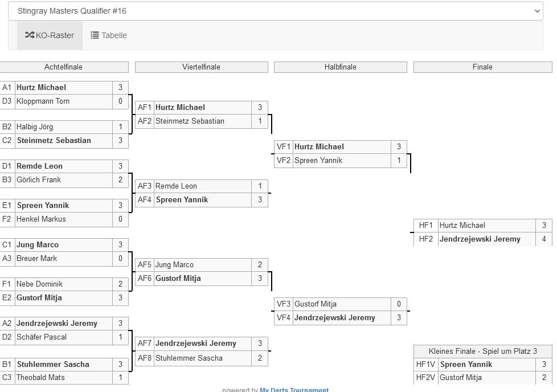This screenshot has height=392, width=557.
Task: Click Steinmetz Sebastian in Viertelfinale AF2
Action: tap(190, 121)
